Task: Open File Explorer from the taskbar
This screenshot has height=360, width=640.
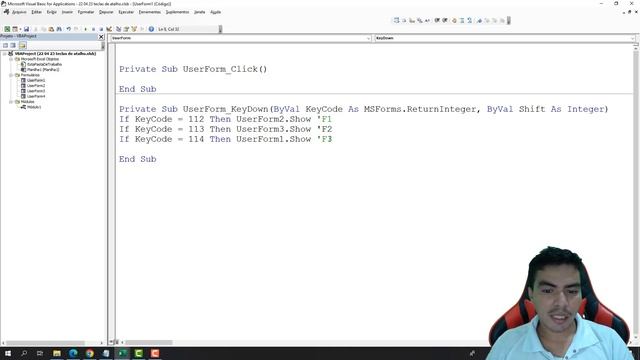Action: [x=57, y=353]
